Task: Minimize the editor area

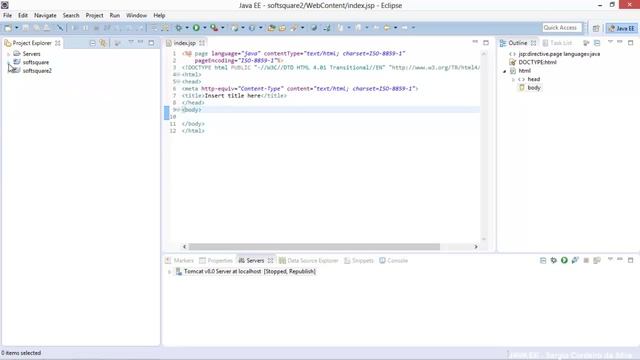Action: 475,42
